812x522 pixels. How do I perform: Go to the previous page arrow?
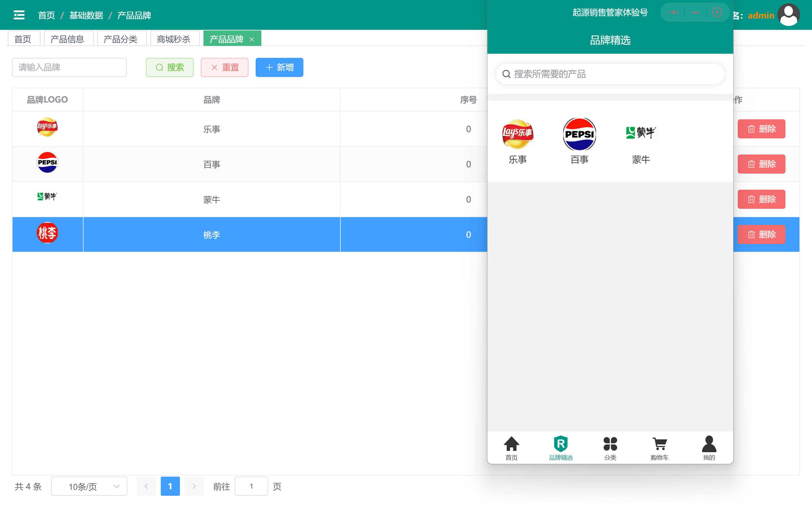coord(146,487)
